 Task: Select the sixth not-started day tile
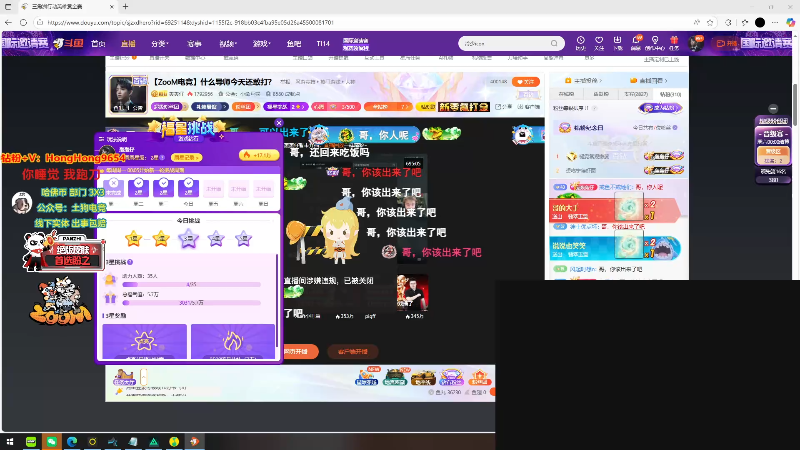[x=238, y=188]
